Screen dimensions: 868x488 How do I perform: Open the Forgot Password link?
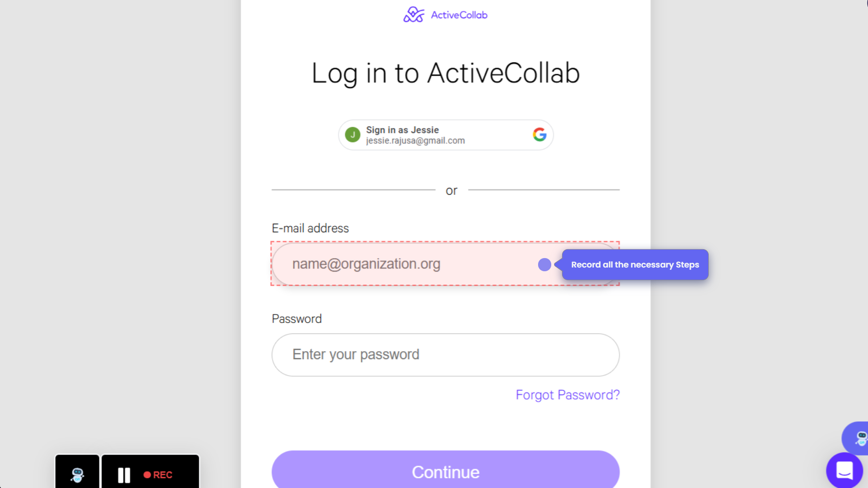[x=567, y=395]
